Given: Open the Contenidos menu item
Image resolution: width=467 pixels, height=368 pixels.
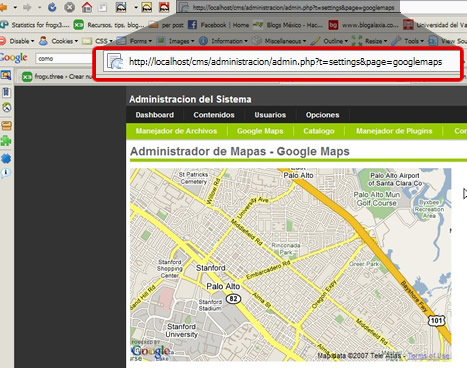Looking at the screenshot, I should click(214, 115).
